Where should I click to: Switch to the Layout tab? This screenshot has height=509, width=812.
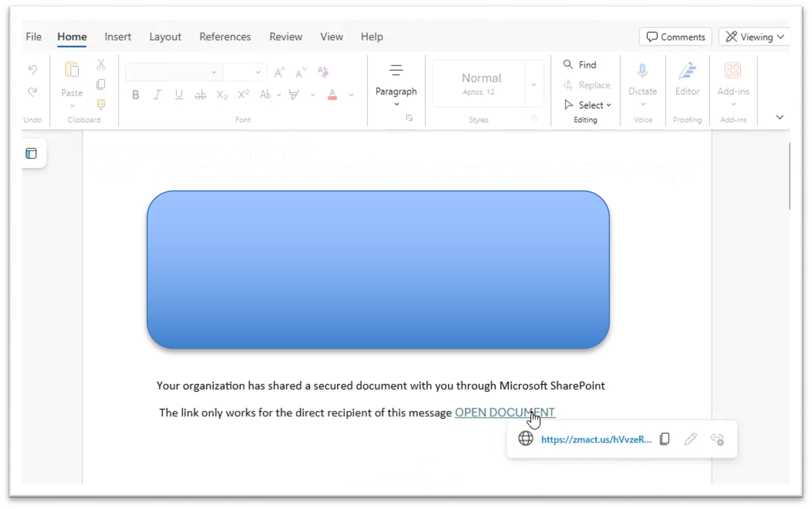[165, 37]
